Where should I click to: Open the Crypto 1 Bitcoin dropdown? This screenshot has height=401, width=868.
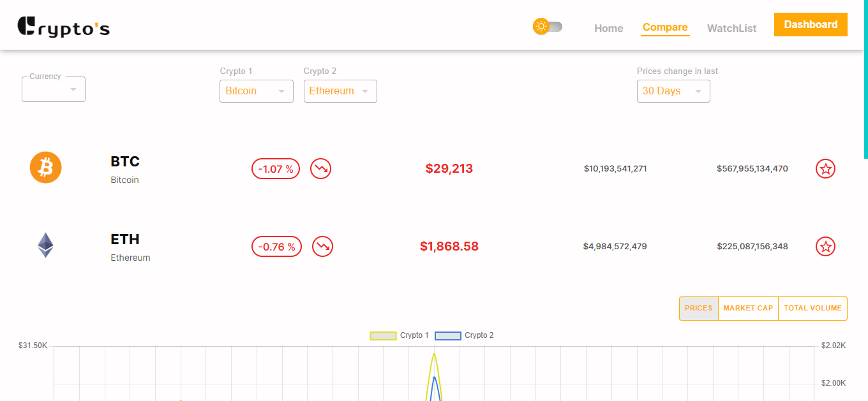(256, 91)
